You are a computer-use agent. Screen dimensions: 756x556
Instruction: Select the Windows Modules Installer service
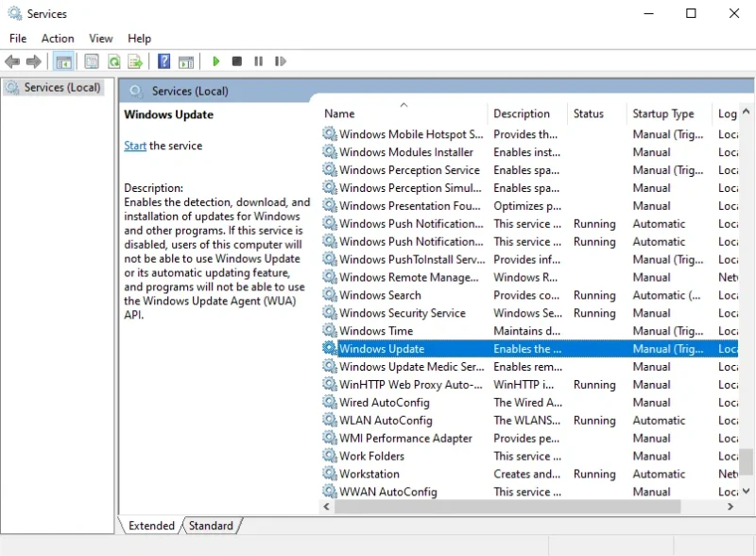(x=529, y=152)
